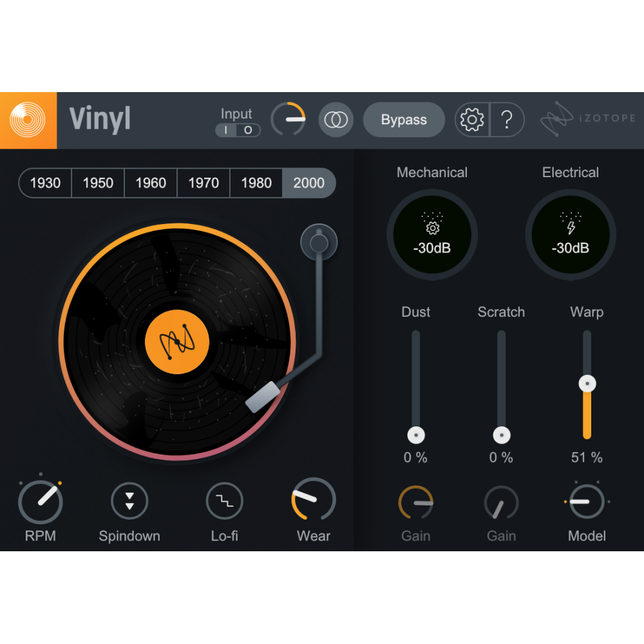The image size is (644, 644).
Task: Click the Dust slider at 0%
Action: 415,435
